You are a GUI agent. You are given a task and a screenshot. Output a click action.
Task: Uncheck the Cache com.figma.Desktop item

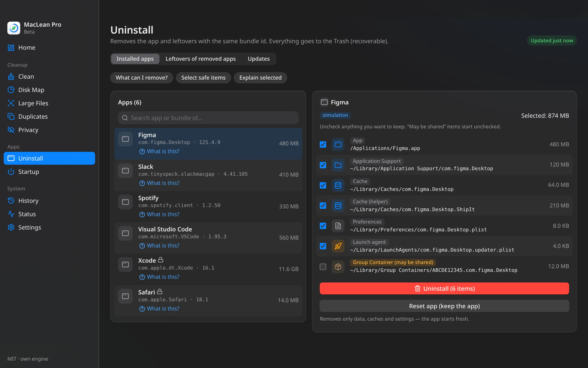click(x=323, y=185)
